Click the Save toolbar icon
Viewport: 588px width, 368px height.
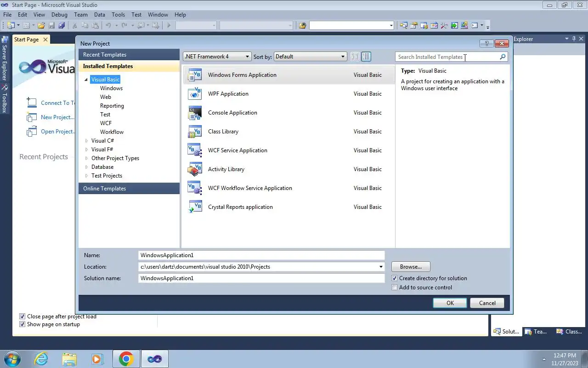pyautogui.click(x=51, y=26)
